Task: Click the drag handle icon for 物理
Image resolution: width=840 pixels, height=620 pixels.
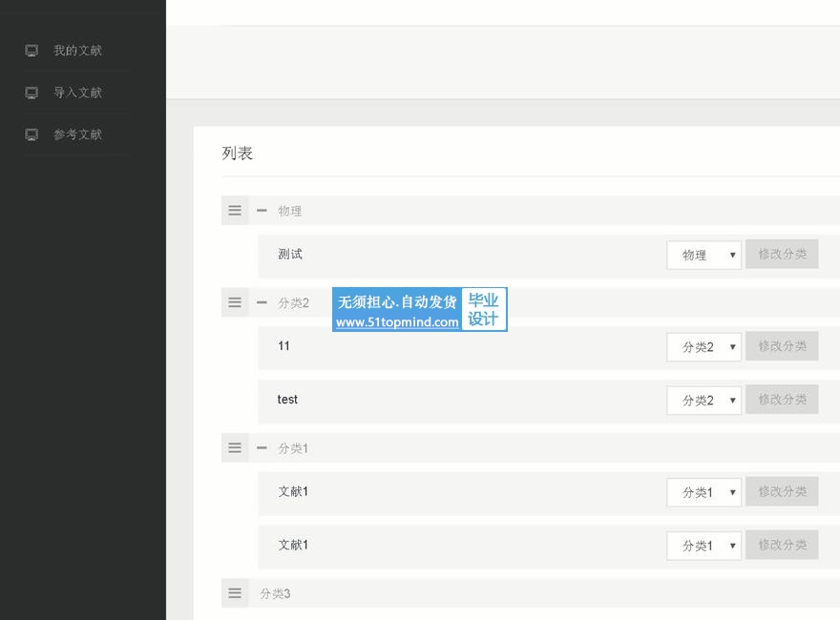Action: point(235,211)
